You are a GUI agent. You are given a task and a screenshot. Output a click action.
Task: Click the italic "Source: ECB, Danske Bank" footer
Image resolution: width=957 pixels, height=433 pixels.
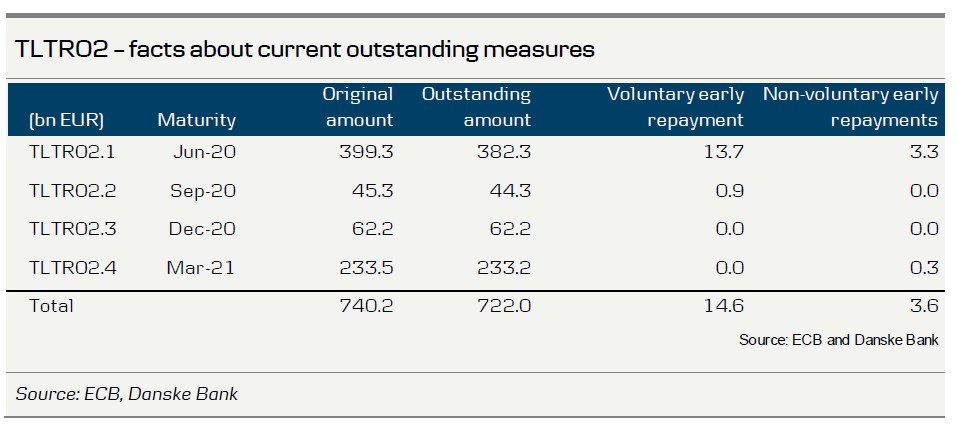coord(127,394)
